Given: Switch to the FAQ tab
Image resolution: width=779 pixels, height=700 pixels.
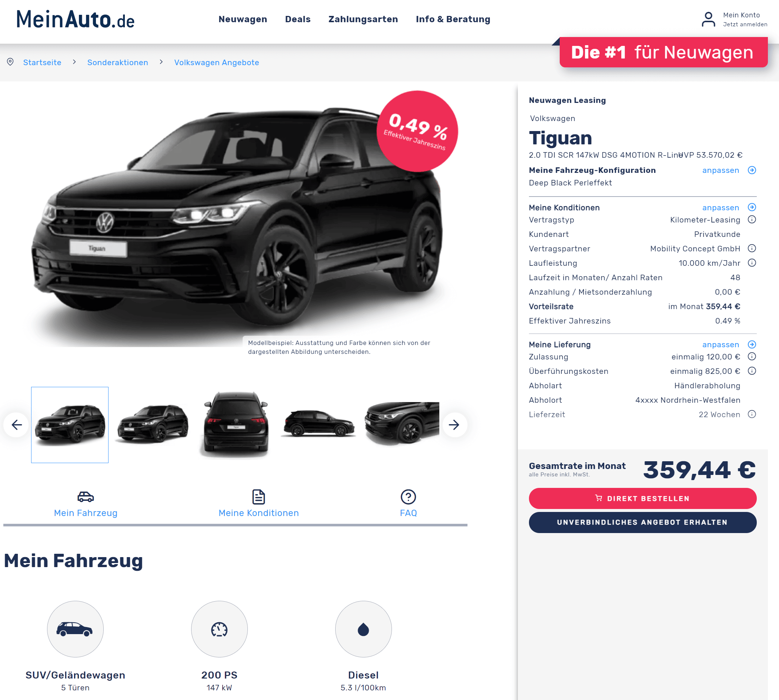Looking at the screenshot, I should (408, 503).
